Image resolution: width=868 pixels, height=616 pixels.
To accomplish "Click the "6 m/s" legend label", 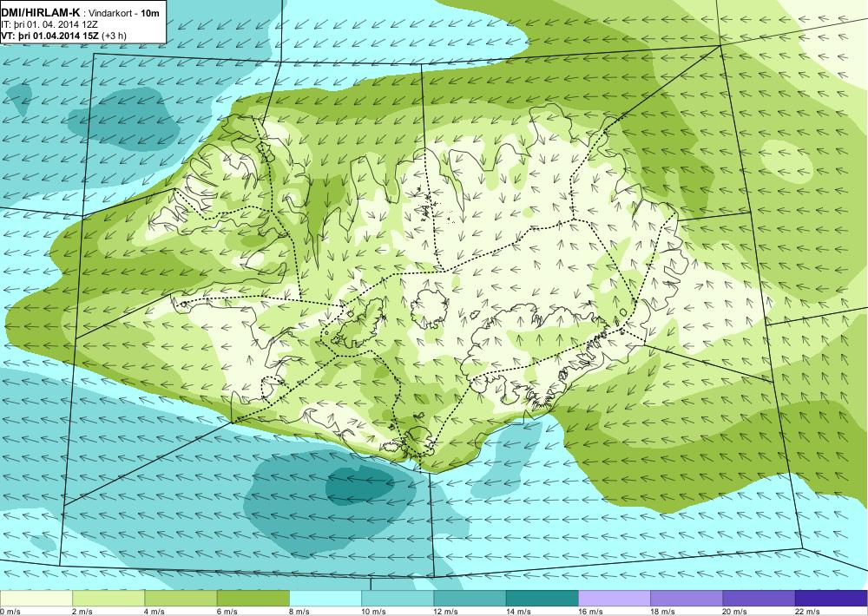I will [x=227, y=612].
